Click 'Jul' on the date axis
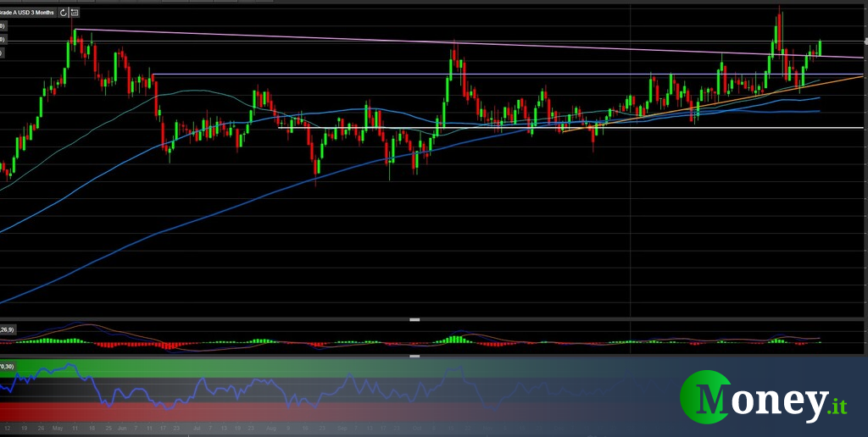 point(196,429)
